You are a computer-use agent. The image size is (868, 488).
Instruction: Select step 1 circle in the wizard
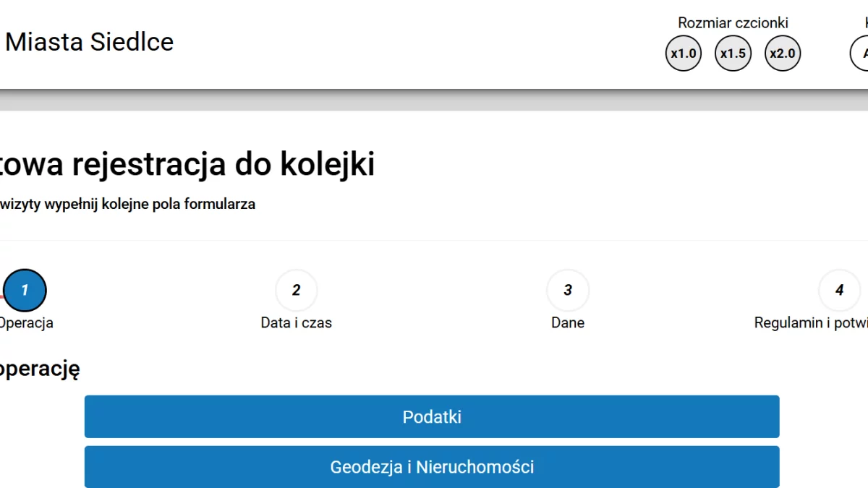25,290
